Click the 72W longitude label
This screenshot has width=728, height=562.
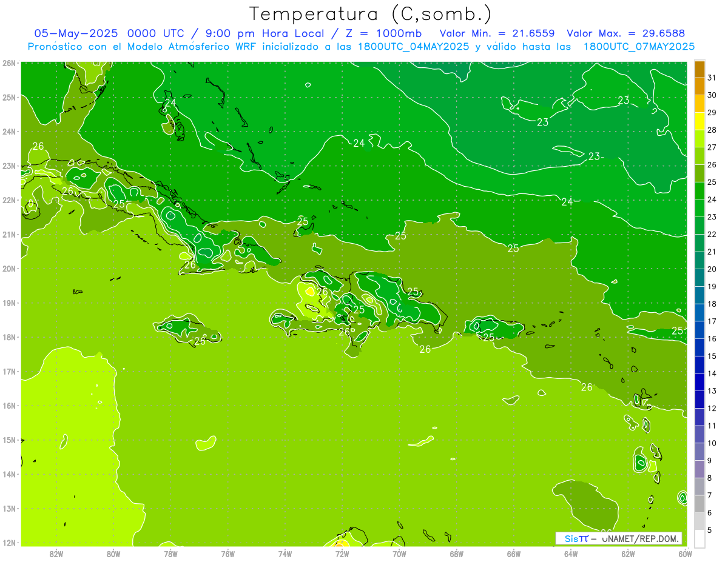(x=342, y=554)
